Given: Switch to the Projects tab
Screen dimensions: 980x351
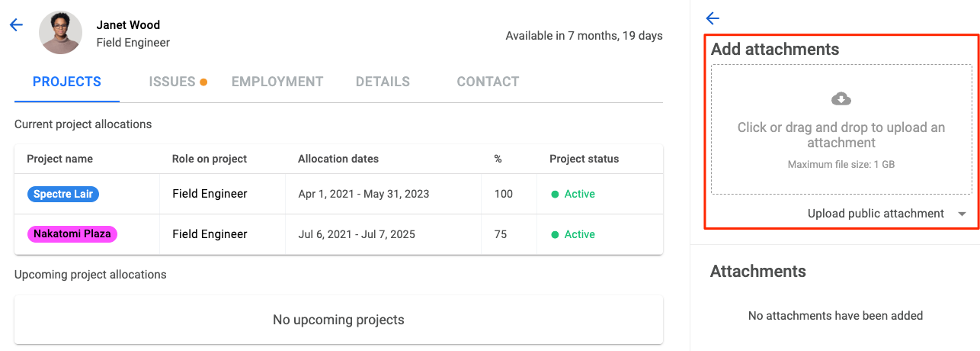Looking at the screenshot, I should (67, 82).
